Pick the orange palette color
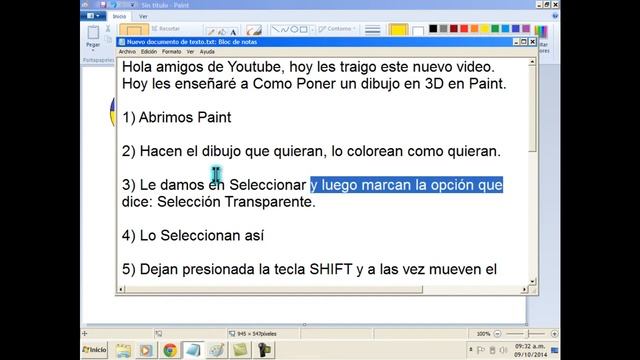 pyautogui.click(x=474, y=29)
